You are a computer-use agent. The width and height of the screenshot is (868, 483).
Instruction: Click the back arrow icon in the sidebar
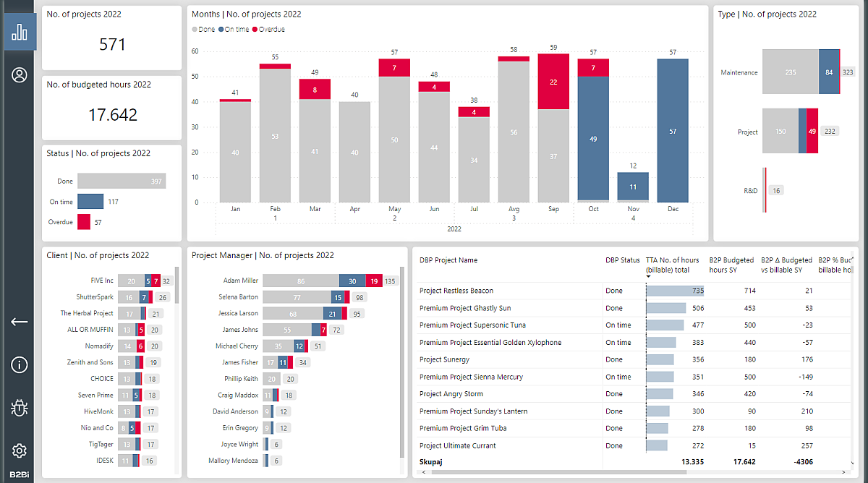[20, 322]
